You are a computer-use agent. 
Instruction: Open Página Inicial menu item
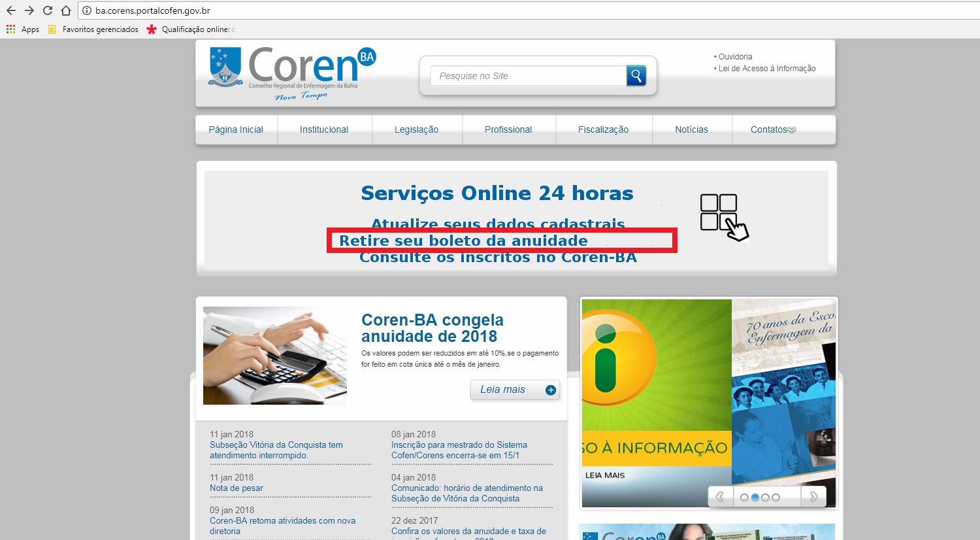click(x=236, y=129)
